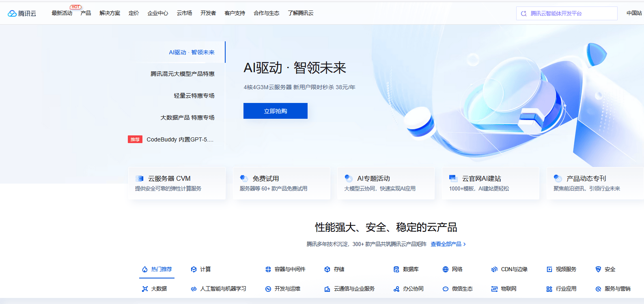Click the red 推荐 badge
The width and height of the screenshot is (644, 304).
pos(135,139)
